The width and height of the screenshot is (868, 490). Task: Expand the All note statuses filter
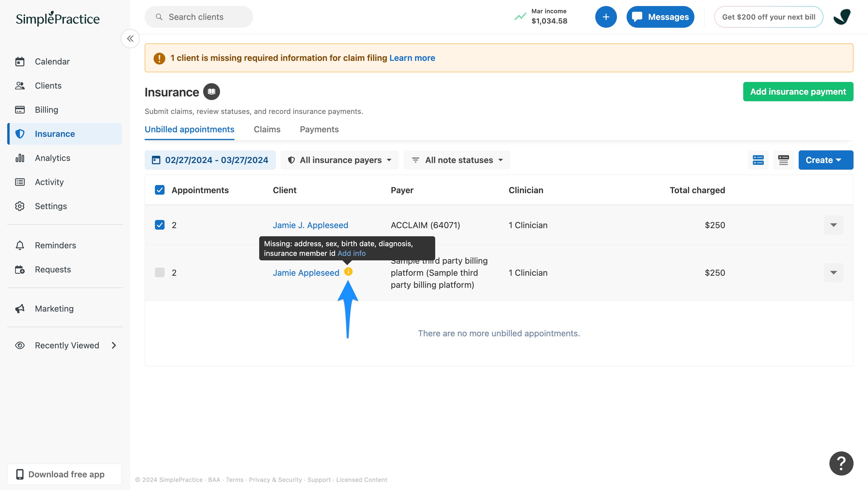(x=457, y=160)
